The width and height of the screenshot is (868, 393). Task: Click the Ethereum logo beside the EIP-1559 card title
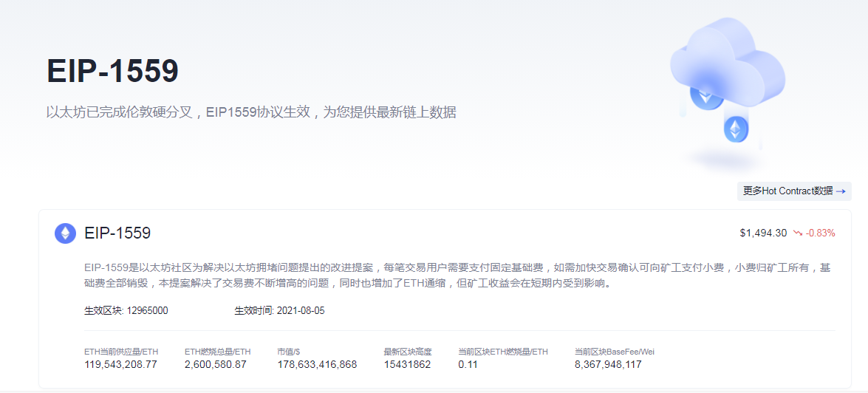[65, 233]
